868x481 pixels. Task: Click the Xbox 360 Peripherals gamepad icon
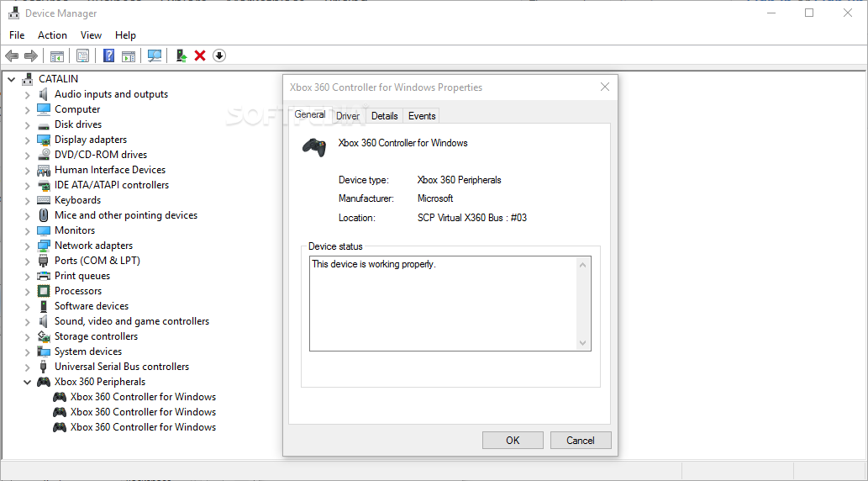tap(43, 382)
